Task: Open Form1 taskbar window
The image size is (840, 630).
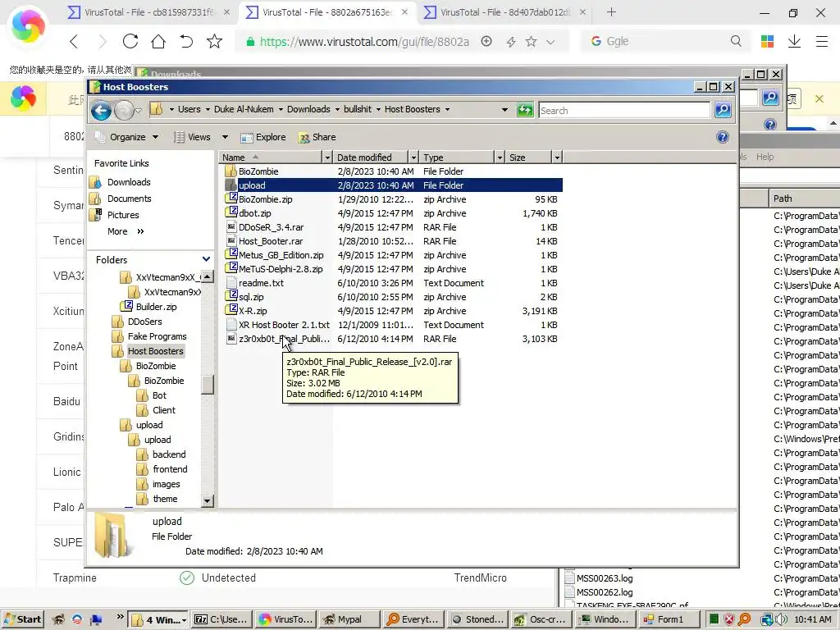Action: tap(669, 619)
